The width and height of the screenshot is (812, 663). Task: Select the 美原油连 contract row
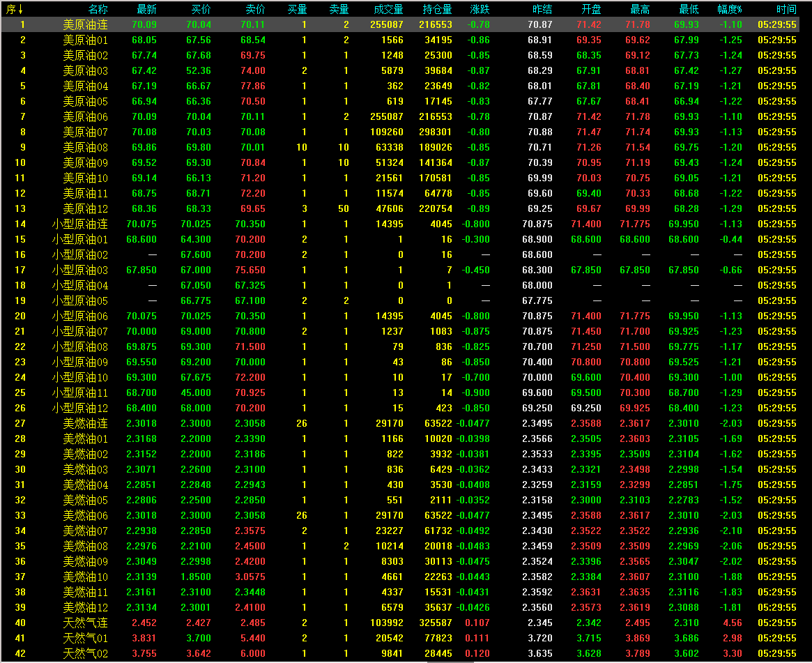click(85, 24)
